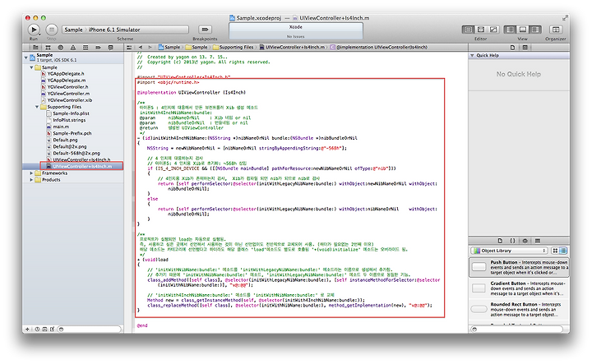Show the Debug navigator
The image size is (592, 364).
click(86, 48)
